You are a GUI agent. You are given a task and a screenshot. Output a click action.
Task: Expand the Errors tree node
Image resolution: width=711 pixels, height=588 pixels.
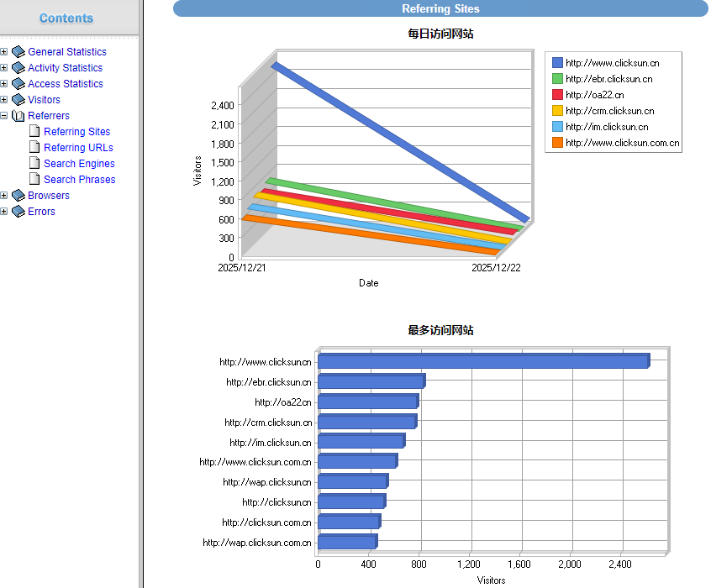[x=4, y=212]
